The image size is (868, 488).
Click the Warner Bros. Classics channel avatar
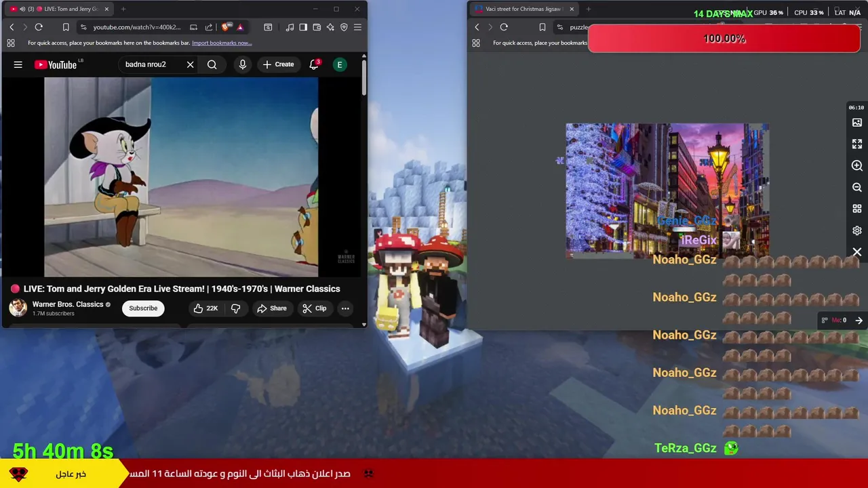(18, 308)
